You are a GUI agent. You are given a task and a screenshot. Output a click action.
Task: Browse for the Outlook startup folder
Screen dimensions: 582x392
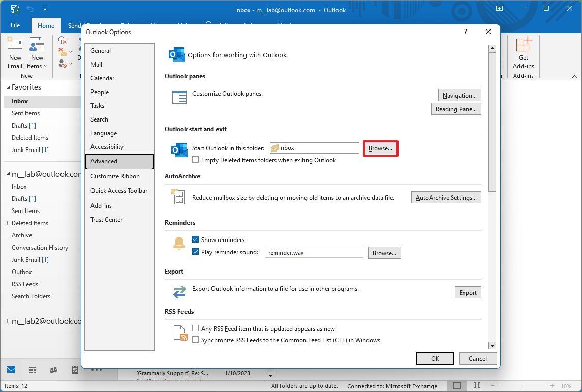point(380,148)
